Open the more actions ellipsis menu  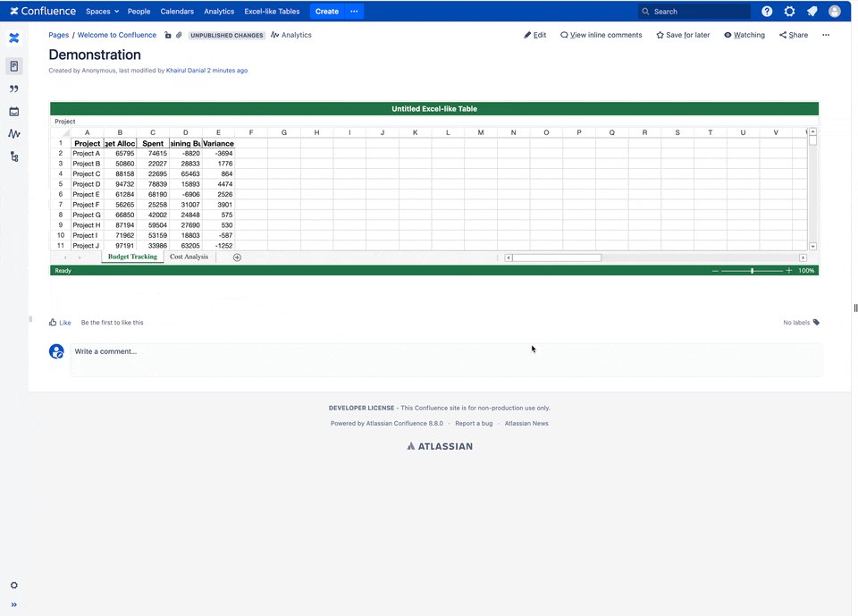pos(825,35)
